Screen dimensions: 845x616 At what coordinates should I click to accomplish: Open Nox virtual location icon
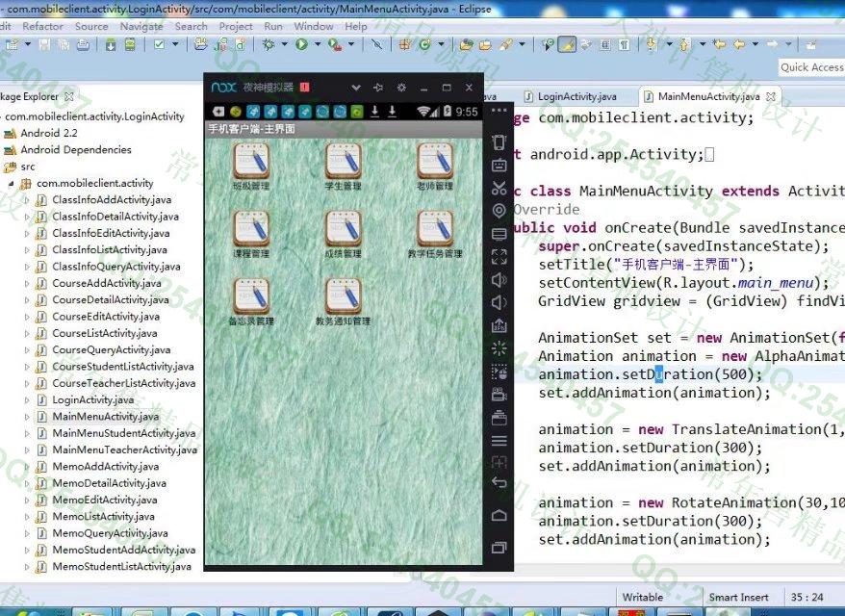499,211
